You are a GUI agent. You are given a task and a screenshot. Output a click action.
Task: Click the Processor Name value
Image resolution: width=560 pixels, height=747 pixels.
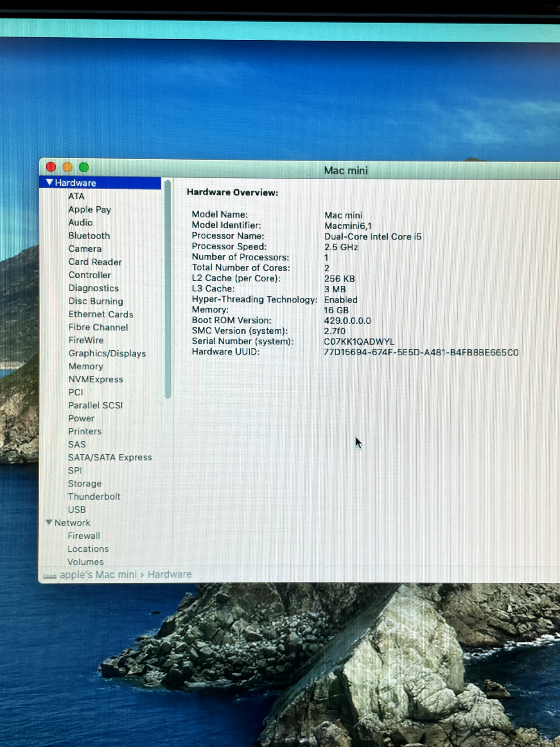click(373, 237)
